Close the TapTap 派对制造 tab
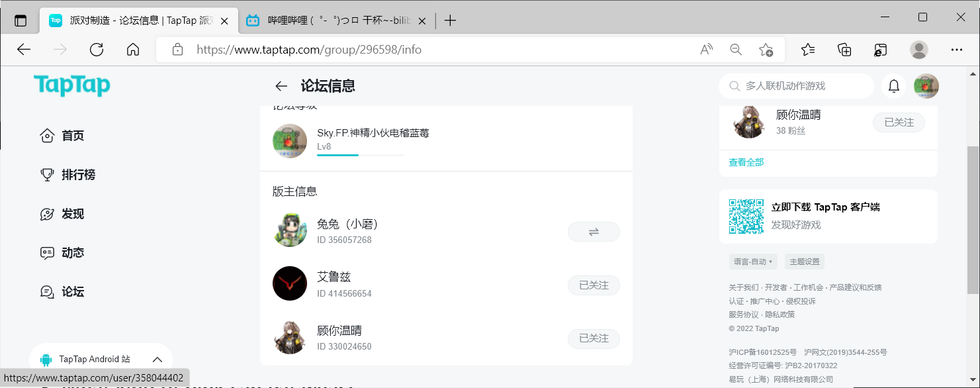Screen dimensions: 980x388 point(224,21)
